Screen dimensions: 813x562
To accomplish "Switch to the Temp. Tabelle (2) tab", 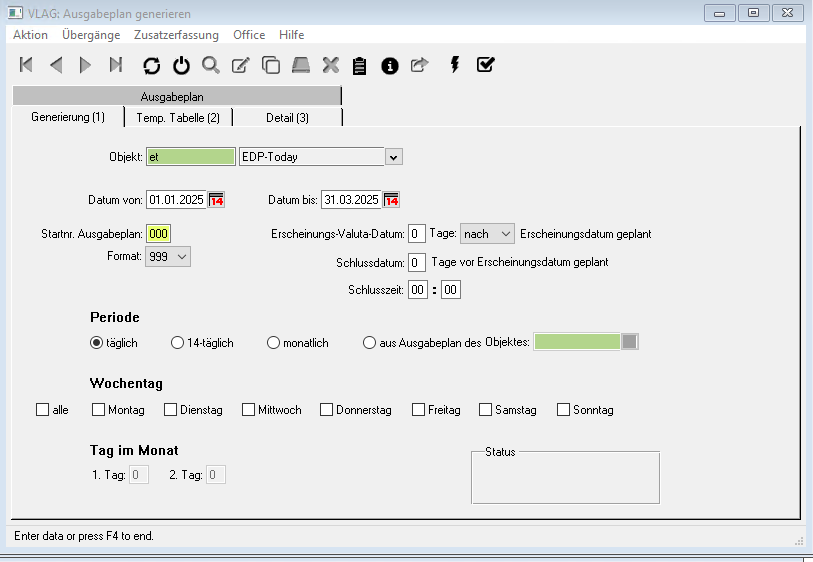I will coord(178,118).
